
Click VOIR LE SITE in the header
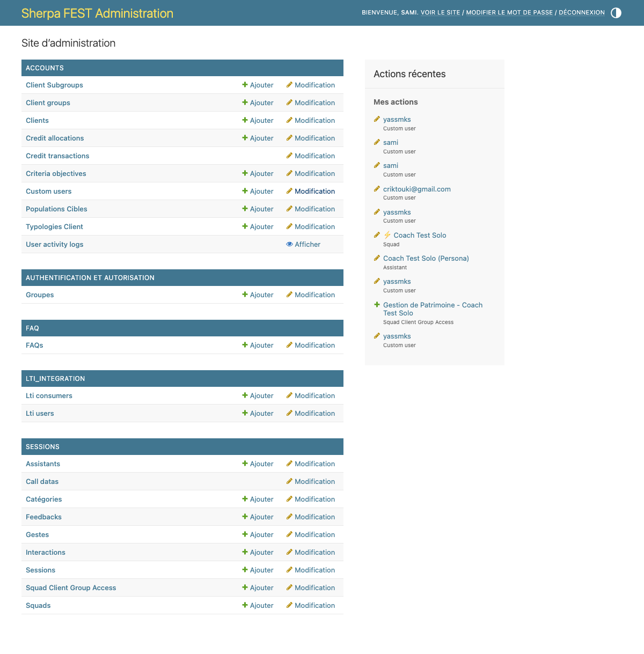click(x=440, y=12)
